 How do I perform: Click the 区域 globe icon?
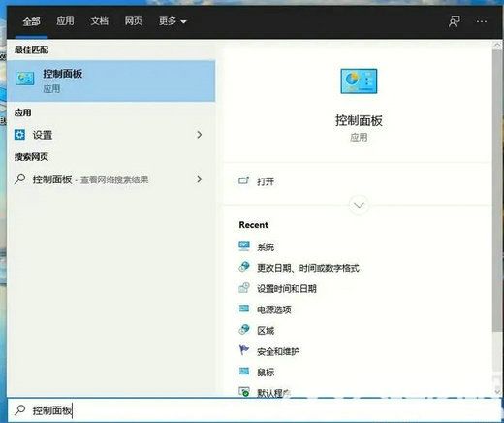(244, 329)
